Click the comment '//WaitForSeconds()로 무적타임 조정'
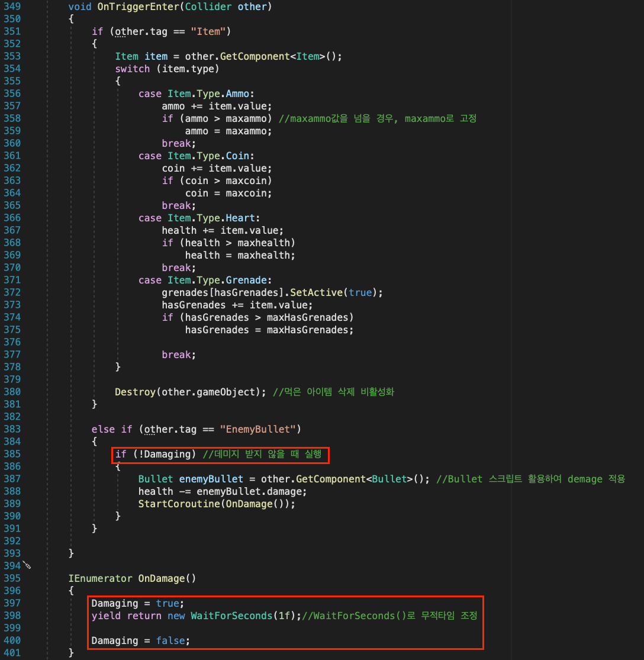 (389, 616)
